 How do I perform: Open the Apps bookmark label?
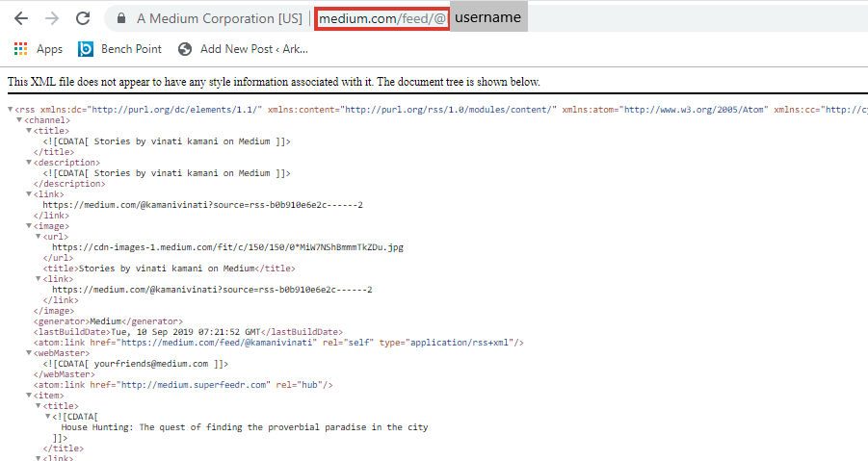tap(49, 49)
